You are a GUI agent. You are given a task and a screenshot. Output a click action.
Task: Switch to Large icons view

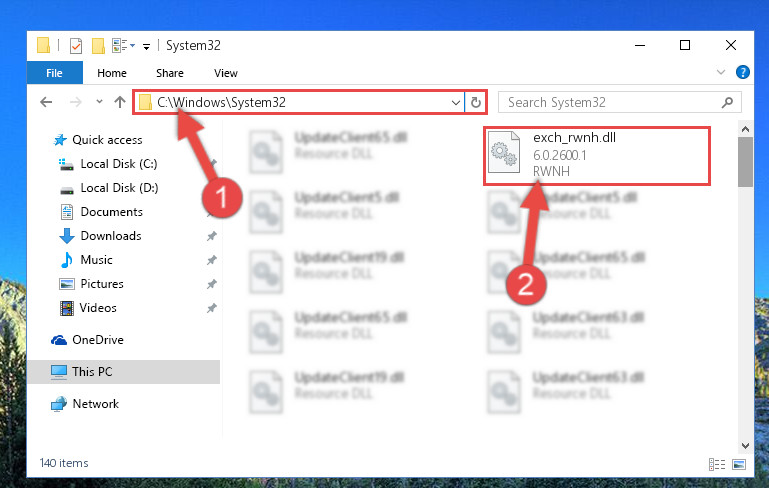pos(739,464)
